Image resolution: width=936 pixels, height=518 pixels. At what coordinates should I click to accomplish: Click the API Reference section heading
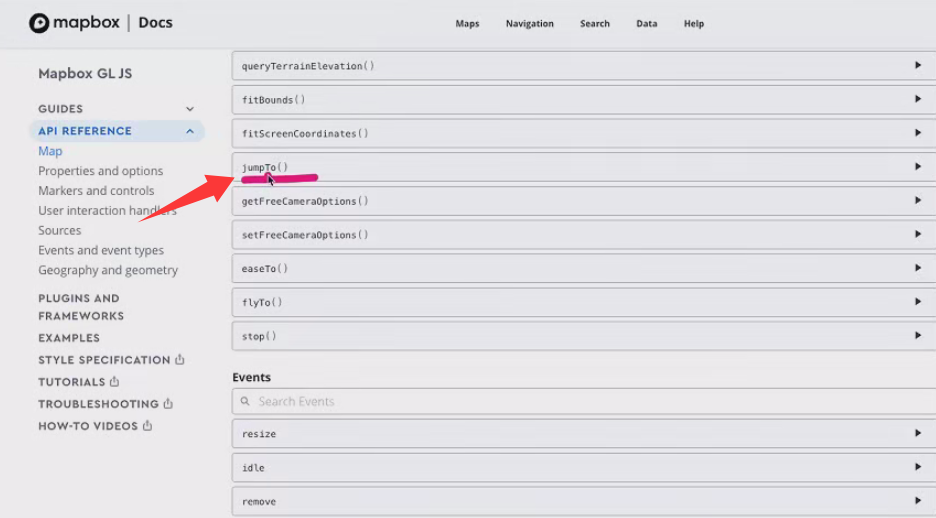(x=85, y=131)
